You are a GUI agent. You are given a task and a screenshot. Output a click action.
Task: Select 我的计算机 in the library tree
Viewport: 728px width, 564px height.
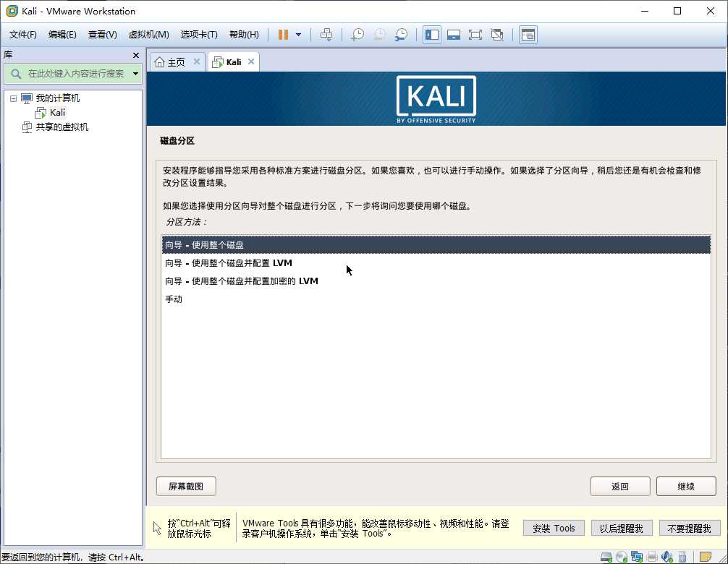(x=58, y=98)
